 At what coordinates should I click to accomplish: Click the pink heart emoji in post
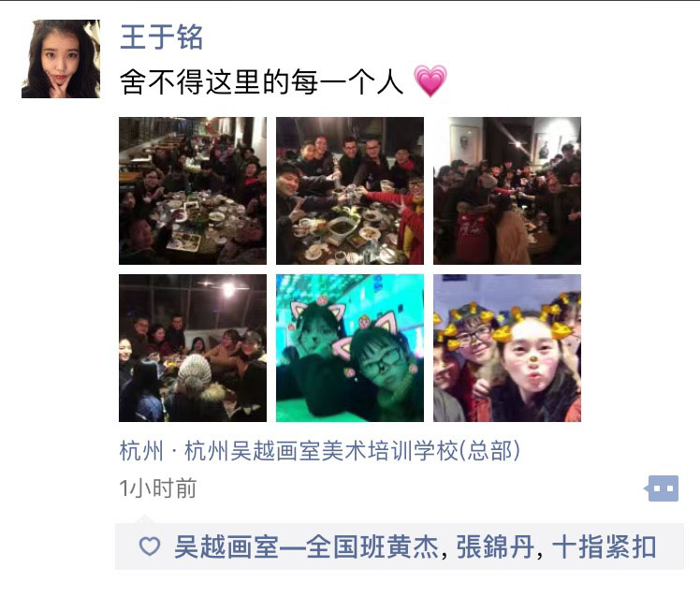click(x=430, y=80)
